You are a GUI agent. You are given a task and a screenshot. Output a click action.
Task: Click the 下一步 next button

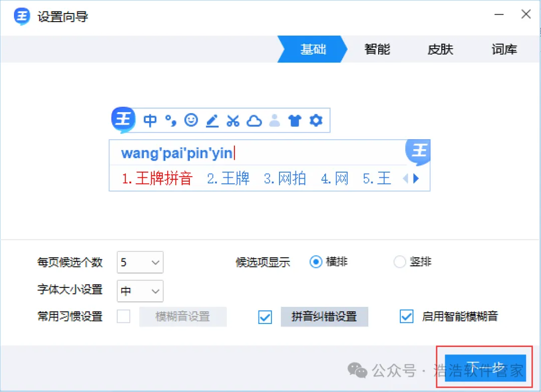pyautogui.click(x=485, y=368)
